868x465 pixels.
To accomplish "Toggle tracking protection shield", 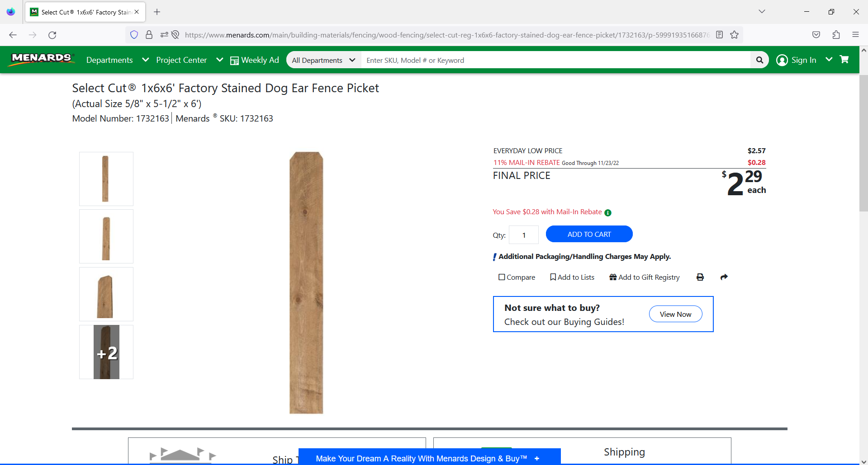I will [134, 35].
